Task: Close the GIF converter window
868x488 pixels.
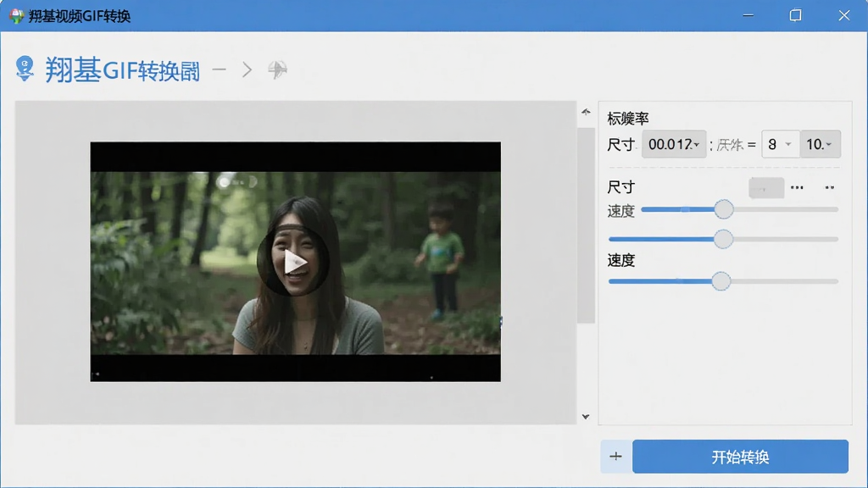Action: coord(843,15)
